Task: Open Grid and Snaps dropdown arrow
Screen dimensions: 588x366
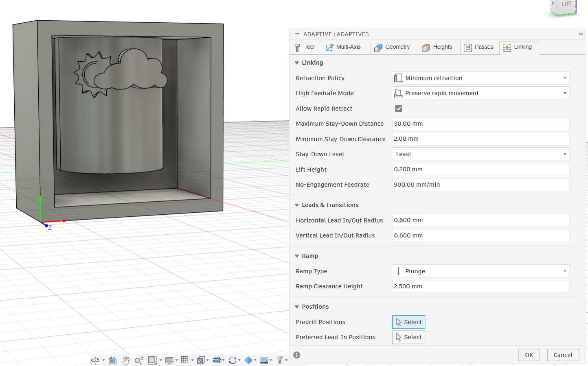Action: [192, 360]
